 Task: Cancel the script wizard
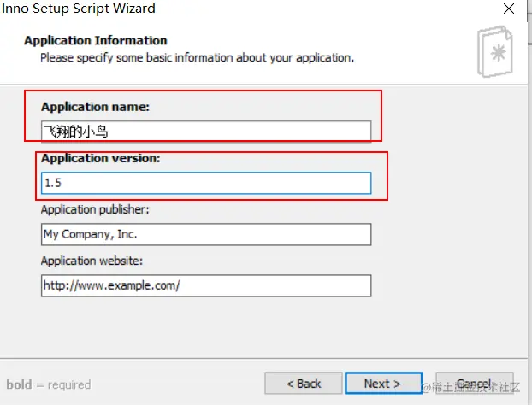click(x=475, y=384)
